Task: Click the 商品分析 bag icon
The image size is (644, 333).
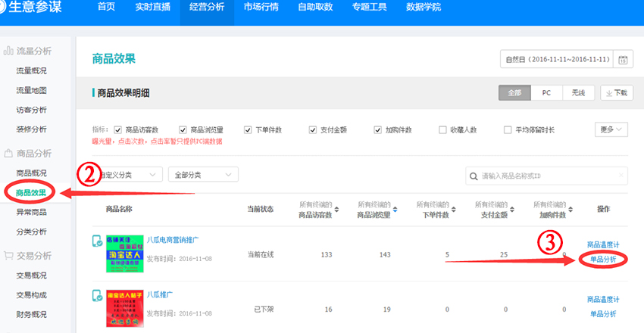Action: 8,154
